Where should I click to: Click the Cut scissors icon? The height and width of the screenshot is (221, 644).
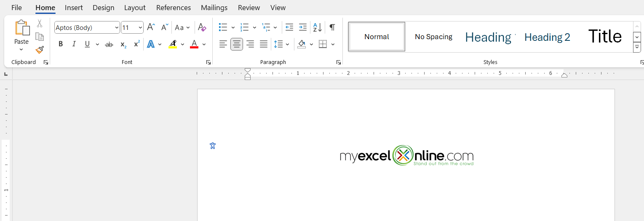click(40, 24)
